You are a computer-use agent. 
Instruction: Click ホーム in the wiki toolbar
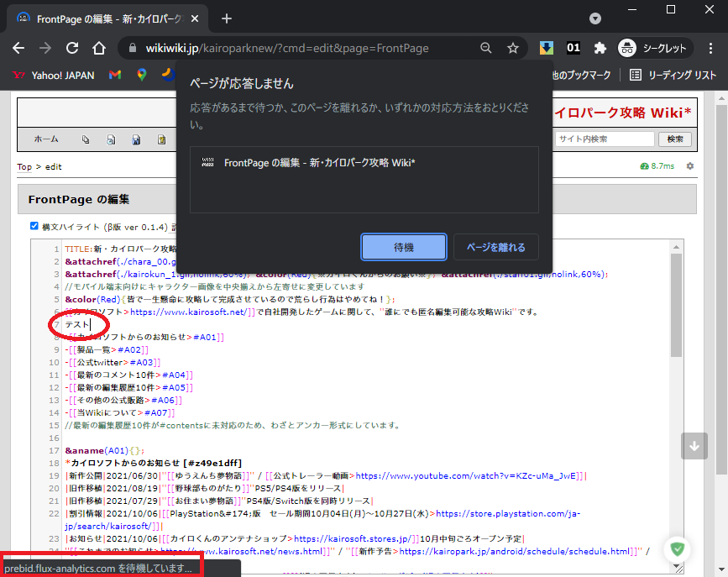click(46, 139)
